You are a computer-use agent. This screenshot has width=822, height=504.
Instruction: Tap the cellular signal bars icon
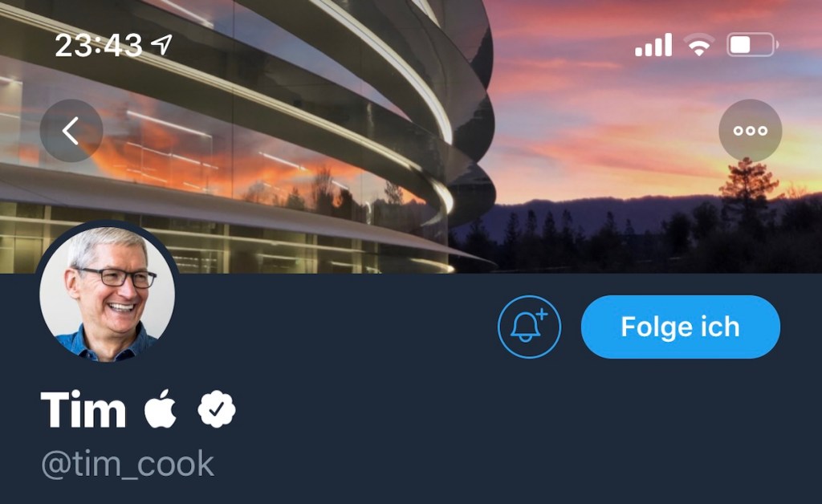[x=653, y=45]
